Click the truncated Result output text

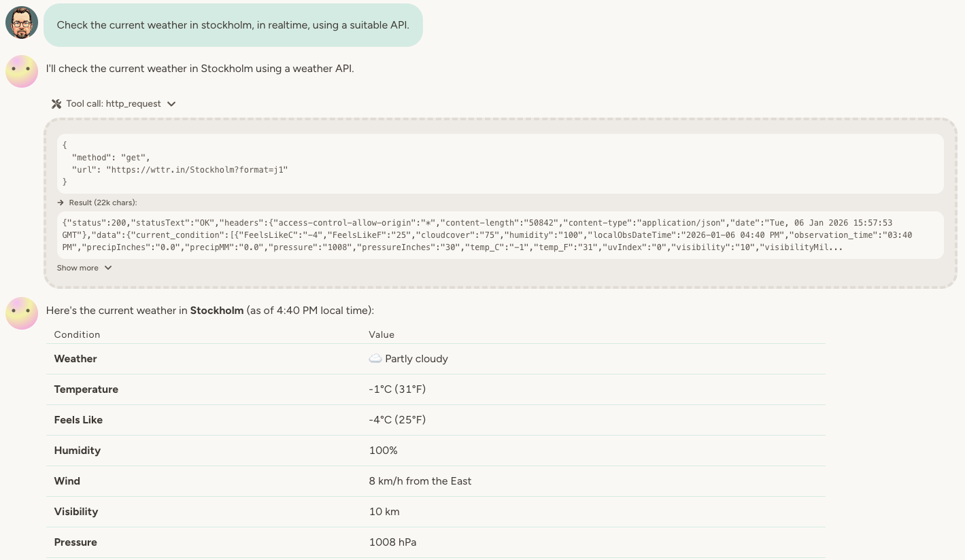[x=500, y=234]
